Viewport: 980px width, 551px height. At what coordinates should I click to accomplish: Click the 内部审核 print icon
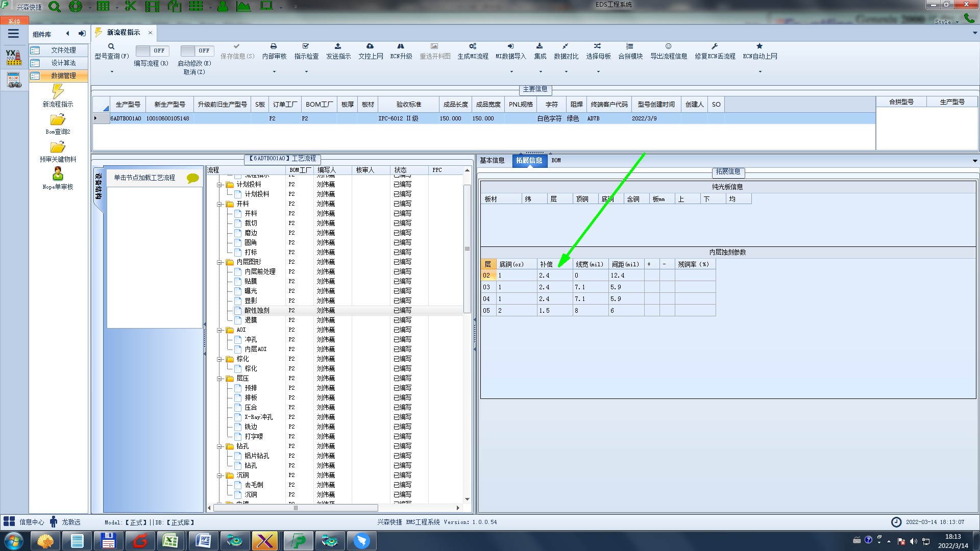(274, 46)
